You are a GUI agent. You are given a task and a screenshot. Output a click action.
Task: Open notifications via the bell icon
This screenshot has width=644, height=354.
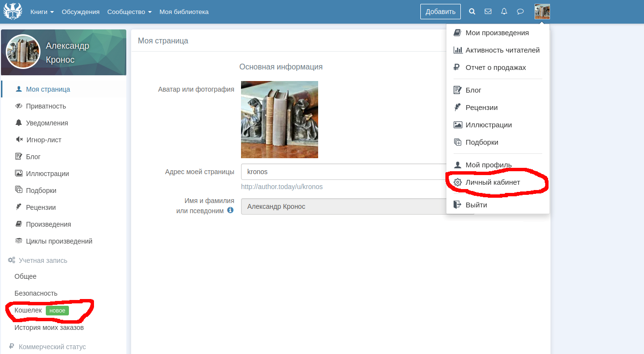point(504,12)
